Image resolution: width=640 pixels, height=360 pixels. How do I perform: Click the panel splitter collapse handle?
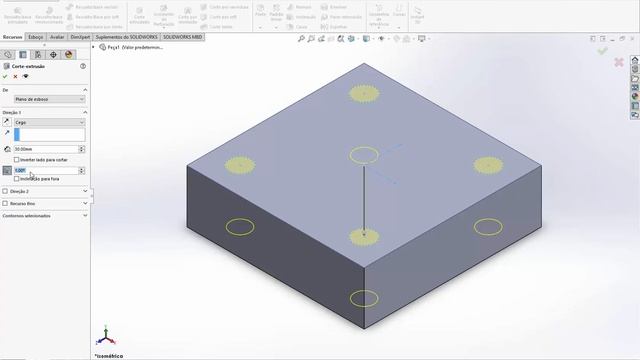pos(91,196)
